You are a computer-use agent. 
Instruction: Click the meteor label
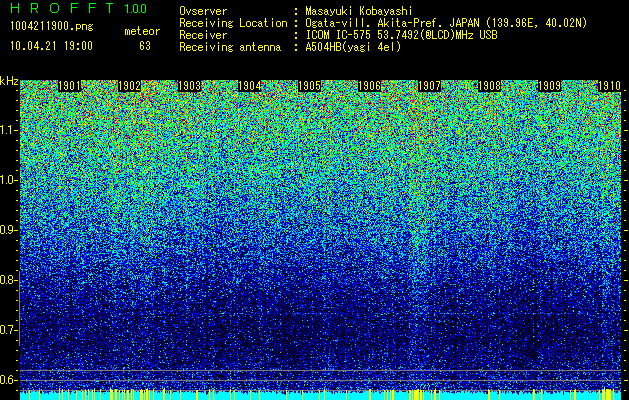pyautogui.click(x=142, y=31)
